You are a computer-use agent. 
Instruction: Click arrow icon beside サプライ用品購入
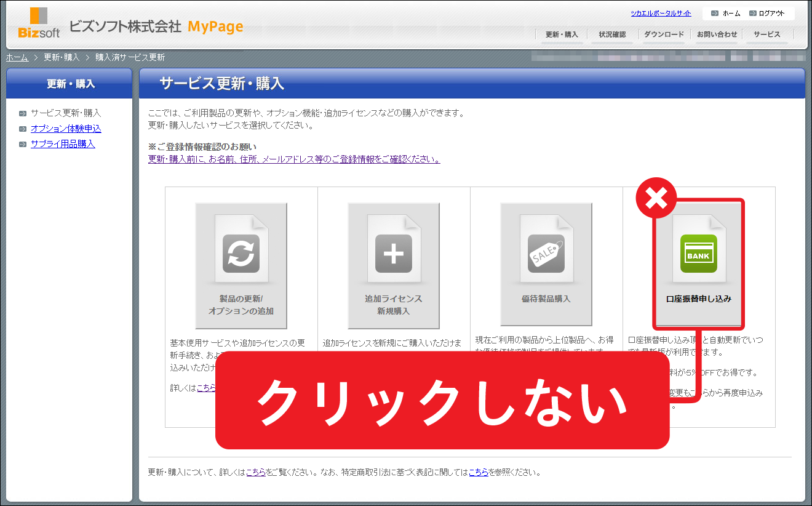tap(23, 144)
